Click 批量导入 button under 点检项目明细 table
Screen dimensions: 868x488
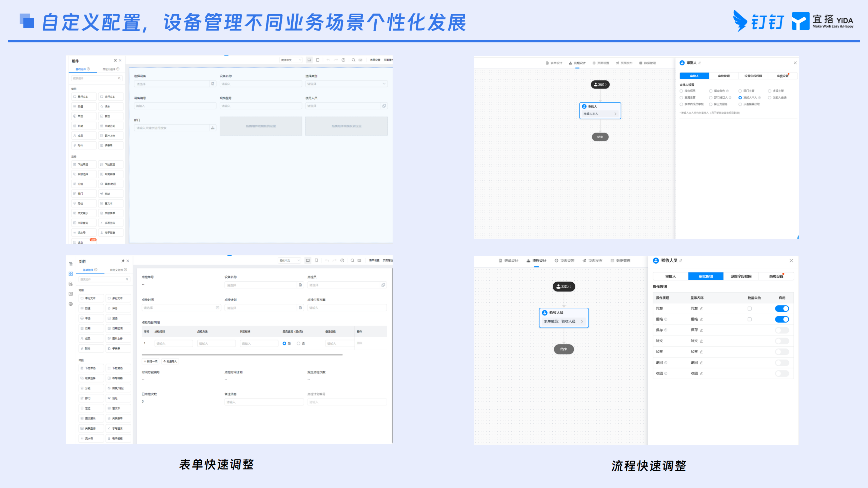(170, 361)
